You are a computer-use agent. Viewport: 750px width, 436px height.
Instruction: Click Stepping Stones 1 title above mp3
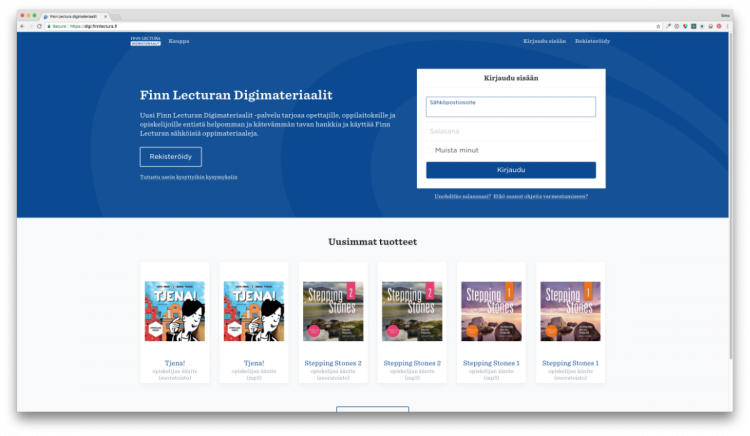click(491, 363)
